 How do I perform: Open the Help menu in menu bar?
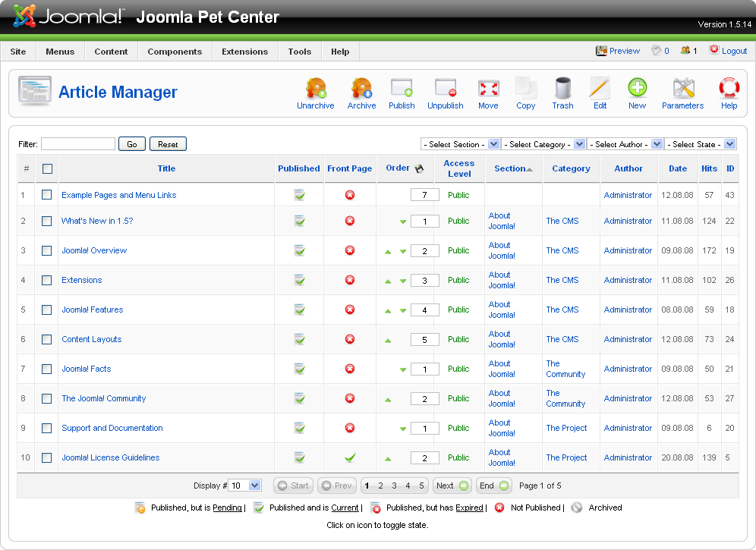point(340,52)
